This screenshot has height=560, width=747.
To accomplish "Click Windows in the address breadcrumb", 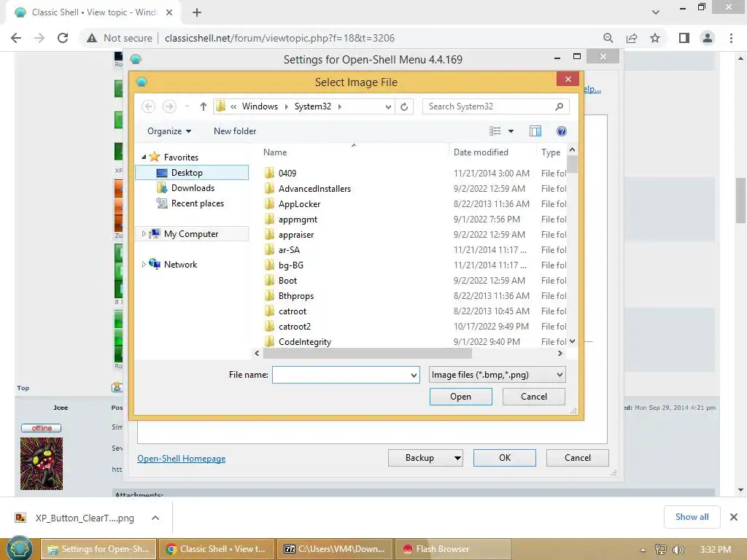I will click(x=260, y=106).
